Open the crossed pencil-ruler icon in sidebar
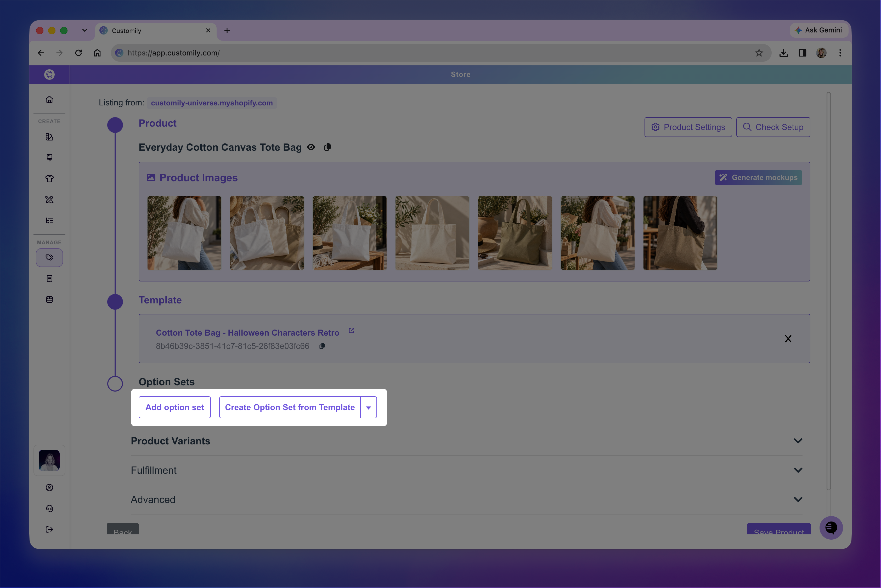881x588 pixels. tap(49, 200)
